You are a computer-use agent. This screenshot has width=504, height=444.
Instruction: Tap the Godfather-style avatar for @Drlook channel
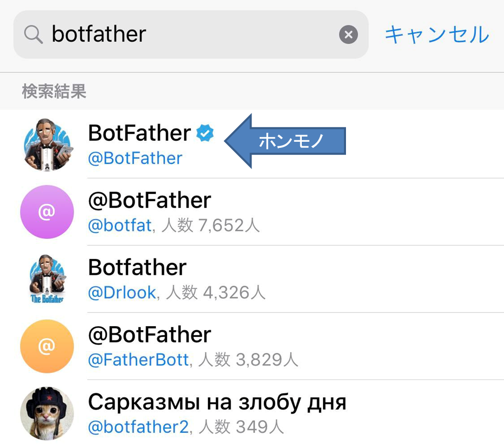47,279
